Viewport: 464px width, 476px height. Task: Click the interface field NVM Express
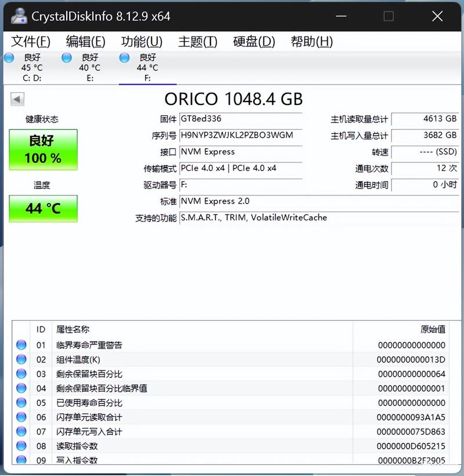tap(241, 152)
